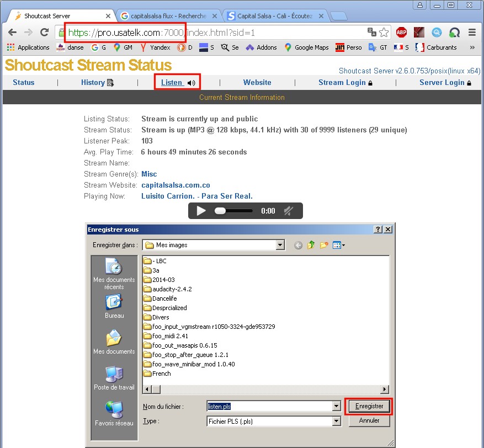This screenshot has height=448, width=484.
Task: Open the Stream Login link
Action: click(345, 82)
